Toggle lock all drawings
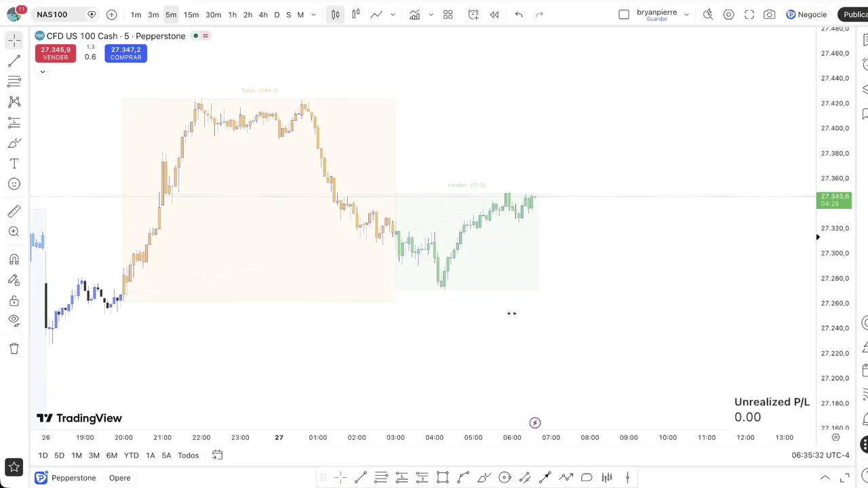This screenshot has height=488, width=868. 14,300
